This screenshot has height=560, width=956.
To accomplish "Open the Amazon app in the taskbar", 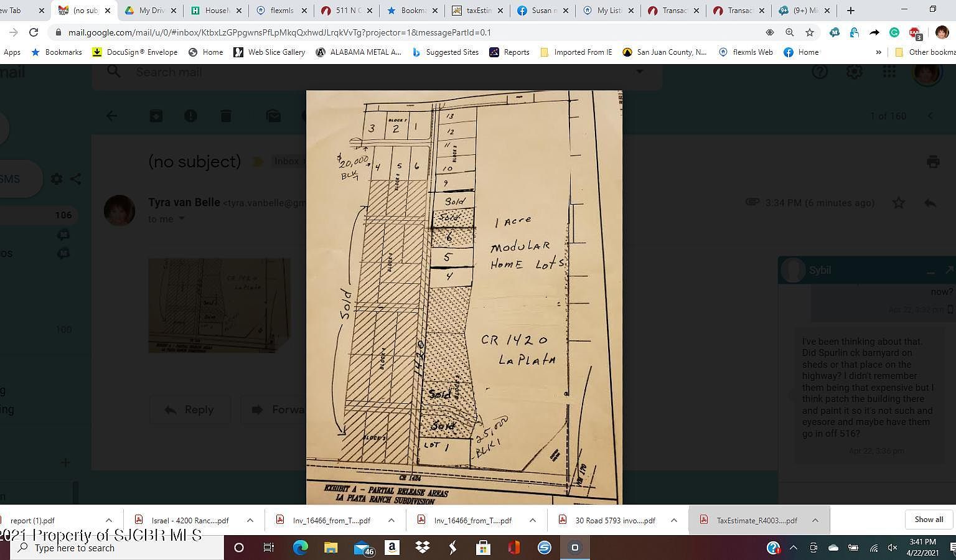I will 391,548.
